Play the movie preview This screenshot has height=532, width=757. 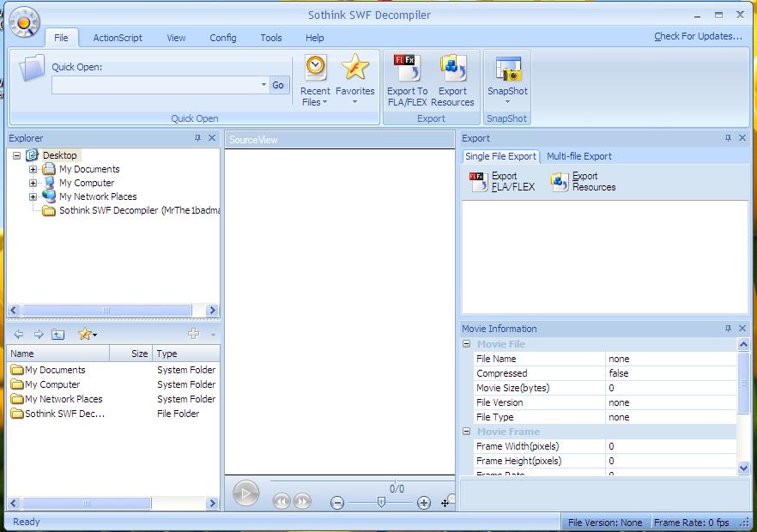click(245, 493)
